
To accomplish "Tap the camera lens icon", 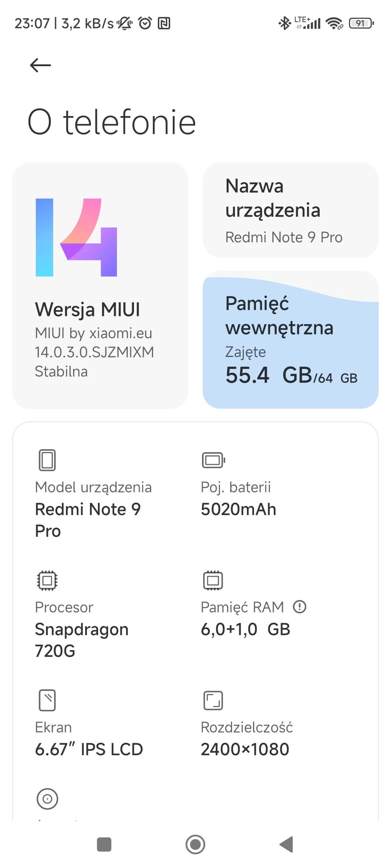I will coord(47,799).
